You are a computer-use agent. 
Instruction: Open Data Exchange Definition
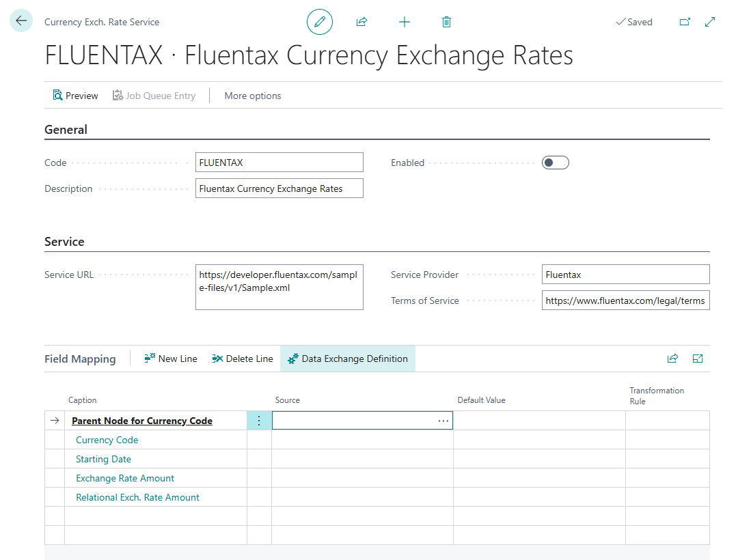[x=348, y=359]
